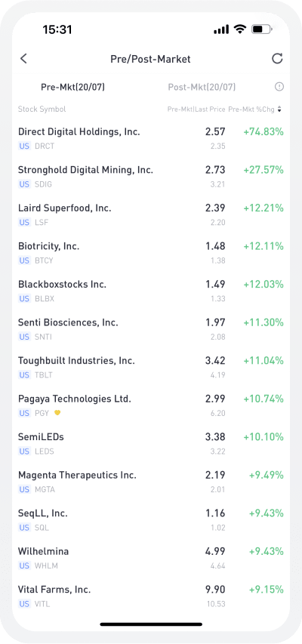
Task: Open Pagaya Technologies Ltd. details
Action: click(151, 405)
